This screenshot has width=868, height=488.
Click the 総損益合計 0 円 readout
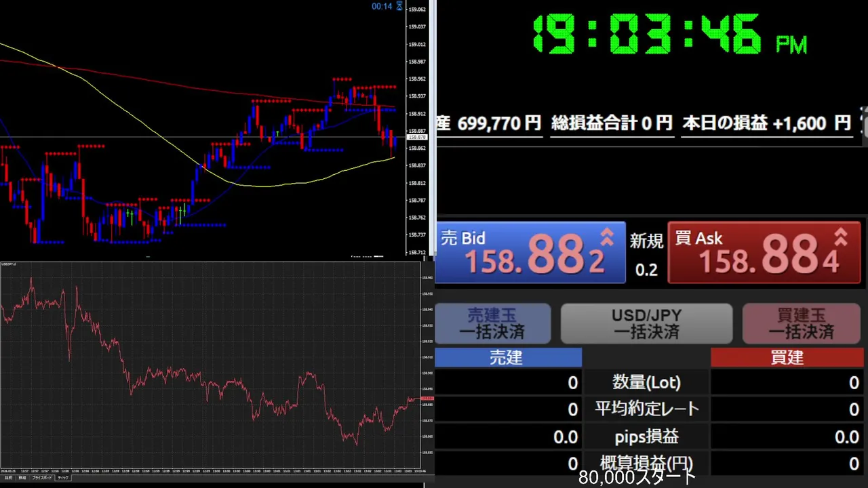point(612,123)
